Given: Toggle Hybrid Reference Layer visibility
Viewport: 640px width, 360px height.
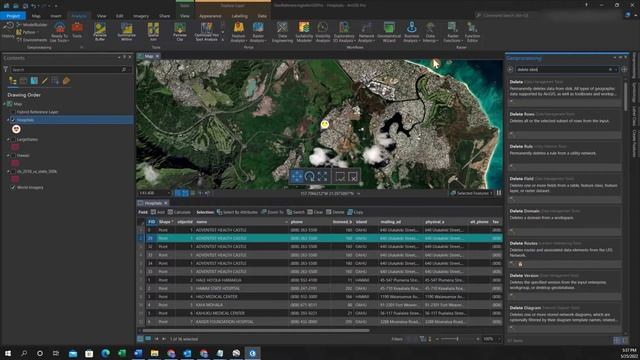Looking at the screenshot, I should (x=13, y=112).
